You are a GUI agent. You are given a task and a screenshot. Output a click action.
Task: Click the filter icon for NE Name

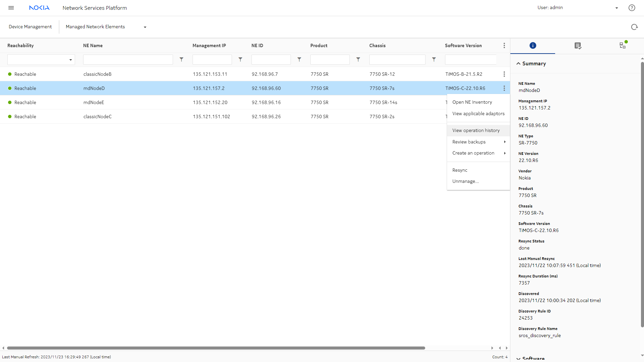point(181,59)
